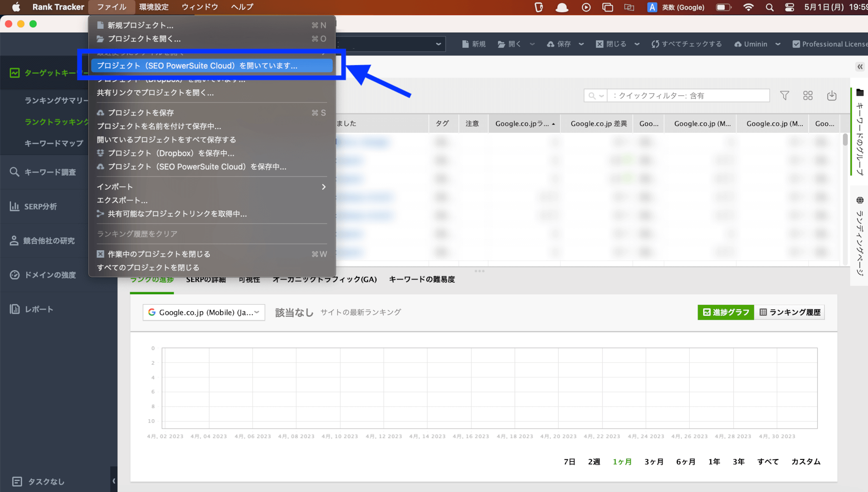
Task: Click the Professional License indicator
Action: 830,44
